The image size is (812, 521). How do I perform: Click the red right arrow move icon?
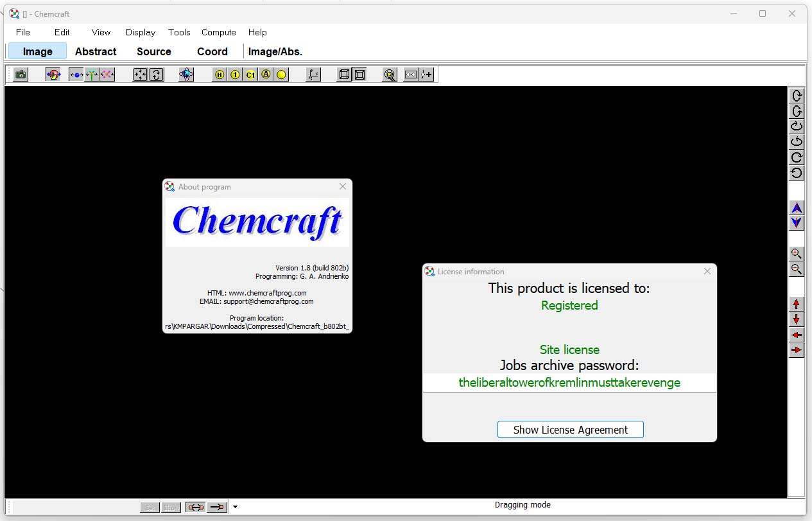796,350
